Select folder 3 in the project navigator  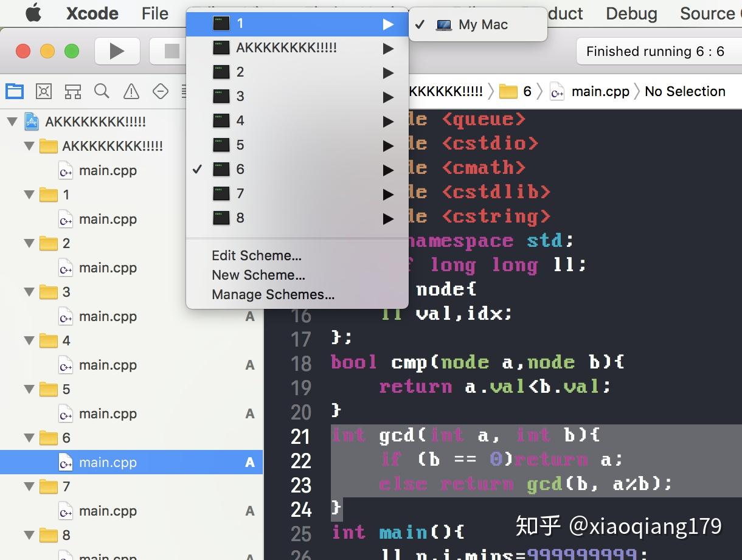click(131, 292)
